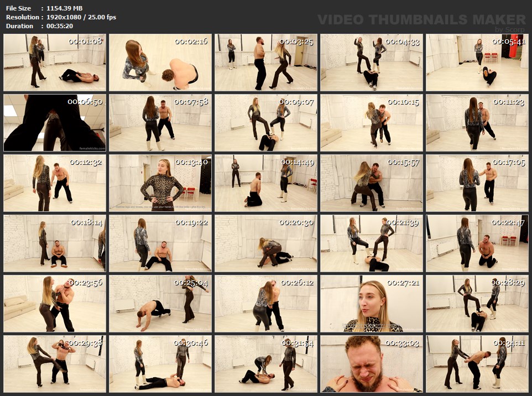Screen dimensions: 532x396
Task: Open the thumbnail marked 00:05:41
Action: (x=477, y=62)
